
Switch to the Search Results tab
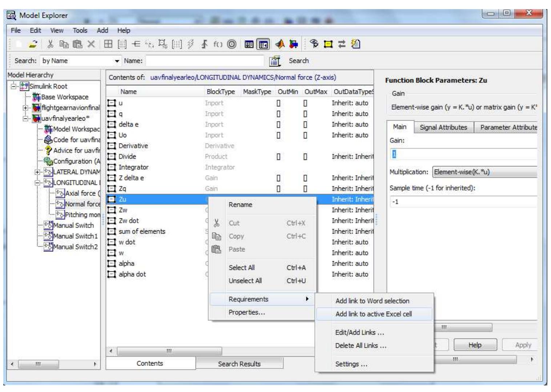pos(239,364)
